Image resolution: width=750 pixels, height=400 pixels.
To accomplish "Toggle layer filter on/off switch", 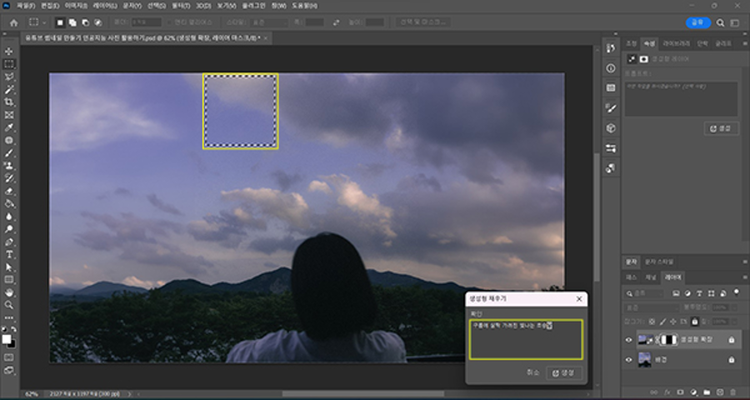I will click(736, 292).
